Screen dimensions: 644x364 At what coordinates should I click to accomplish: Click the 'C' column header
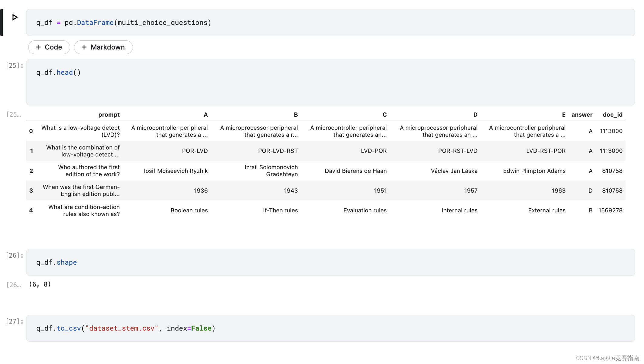coord(385,115)
